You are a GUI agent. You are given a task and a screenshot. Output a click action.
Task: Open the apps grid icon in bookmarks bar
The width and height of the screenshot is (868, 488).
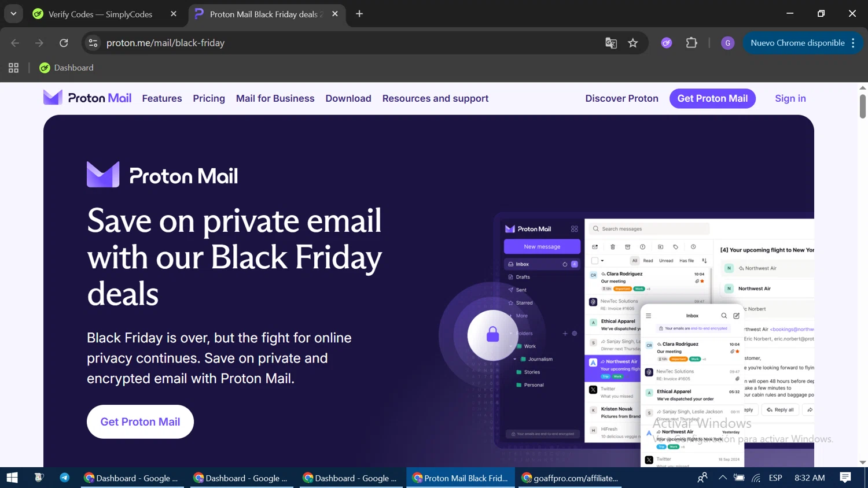[13, 68]
